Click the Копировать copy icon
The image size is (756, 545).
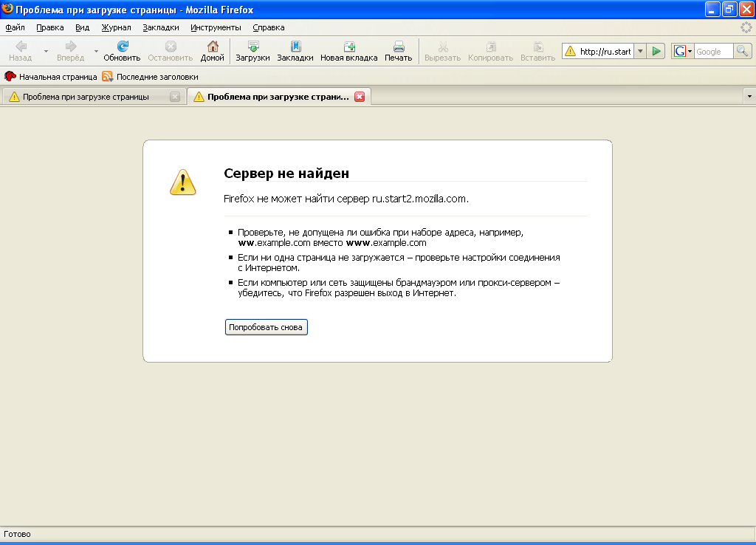(x=491, y=47)
